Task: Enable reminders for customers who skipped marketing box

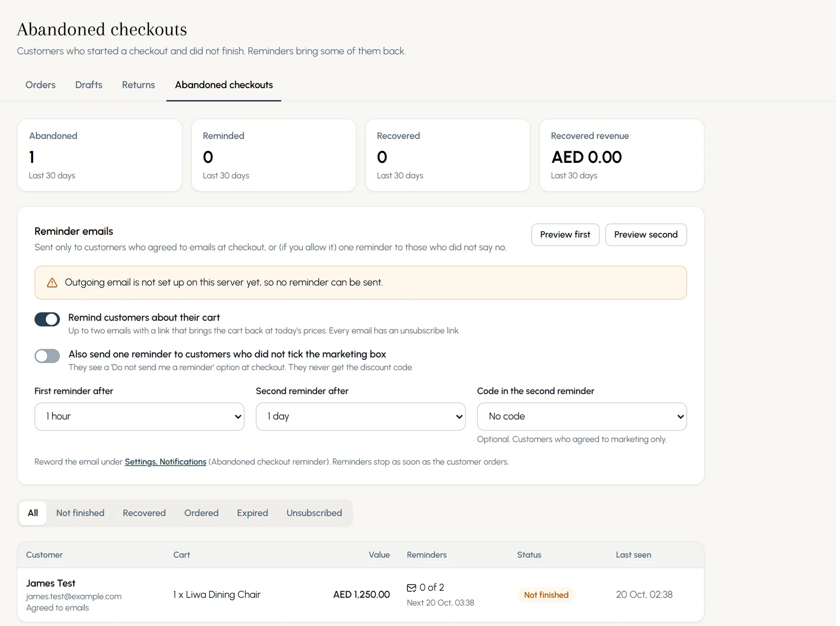Action: point(47,356)
